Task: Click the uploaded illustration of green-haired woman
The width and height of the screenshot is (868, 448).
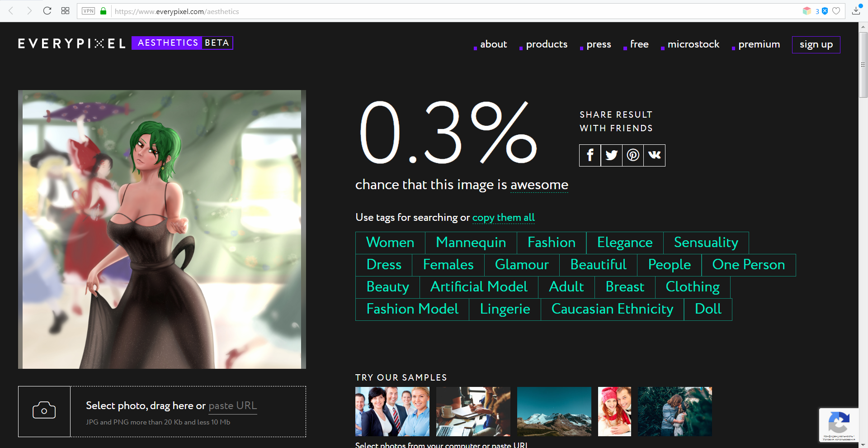Action: pos(162,229)
